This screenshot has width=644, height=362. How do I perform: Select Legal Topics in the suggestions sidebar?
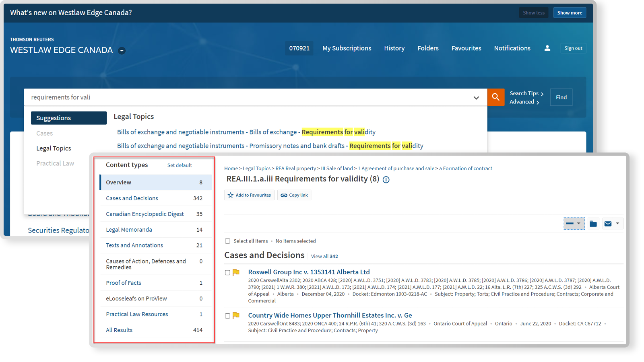click(x=54, y=148)
